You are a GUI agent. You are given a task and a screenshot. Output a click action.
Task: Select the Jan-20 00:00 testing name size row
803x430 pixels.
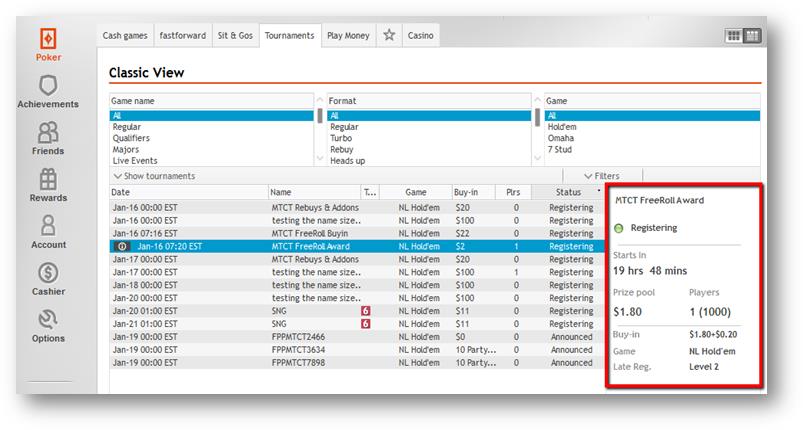[x=357, y=298]
